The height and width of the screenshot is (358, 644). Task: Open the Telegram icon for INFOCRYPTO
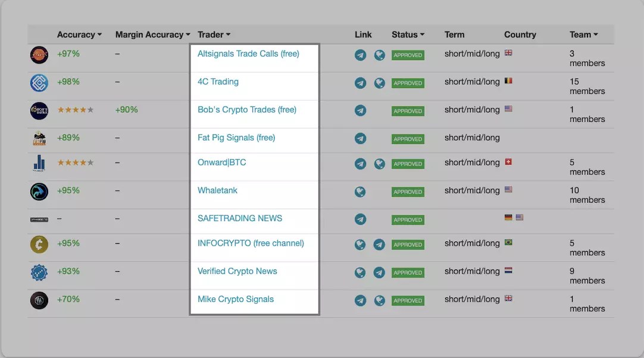(x=379, y=244)
